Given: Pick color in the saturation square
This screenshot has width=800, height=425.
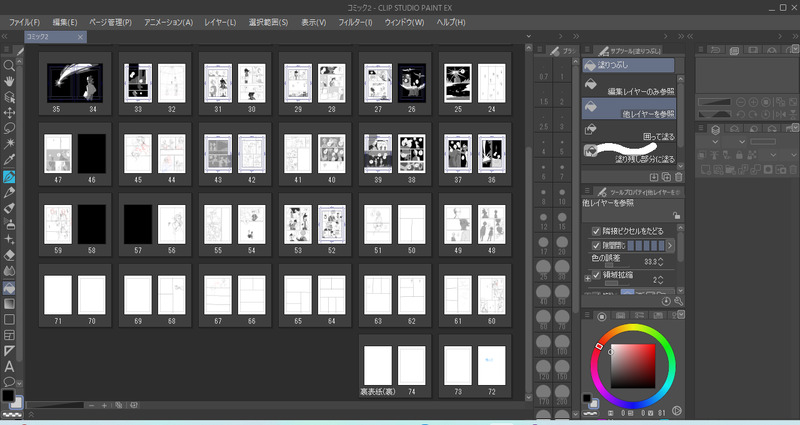Looking at the screenshot, I should [633, 366].
